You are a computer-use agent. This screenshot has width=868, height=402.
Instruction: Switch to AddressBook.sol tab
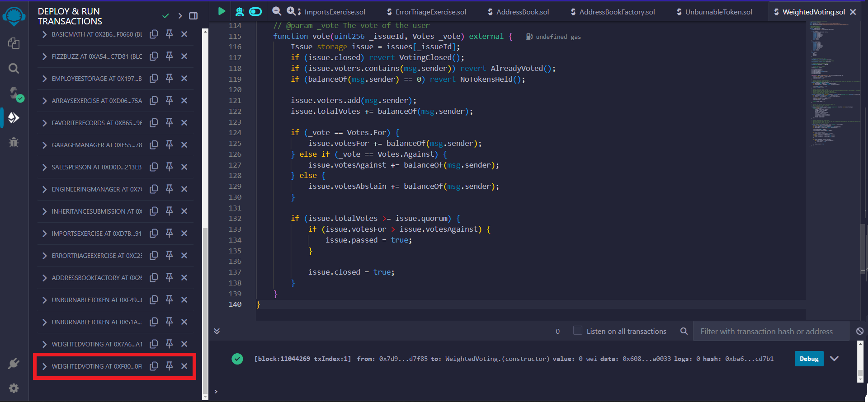click(518, 12)
